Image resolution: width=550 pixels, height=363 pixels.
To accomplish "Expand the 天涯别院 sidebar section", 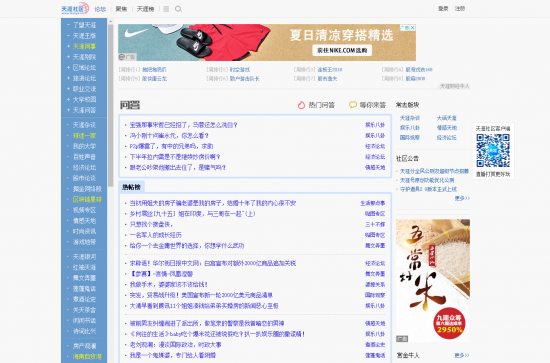I will click(x=68, y=57).
